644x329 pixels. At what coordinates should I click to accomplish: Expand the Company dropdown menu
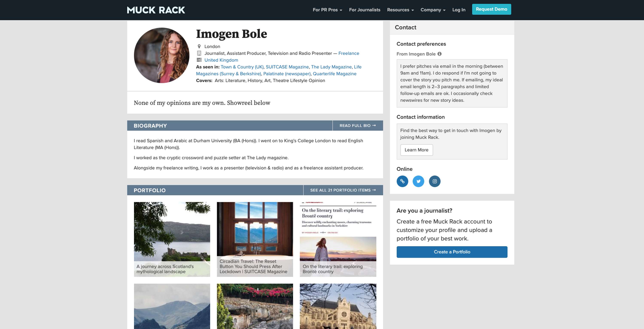433,10
